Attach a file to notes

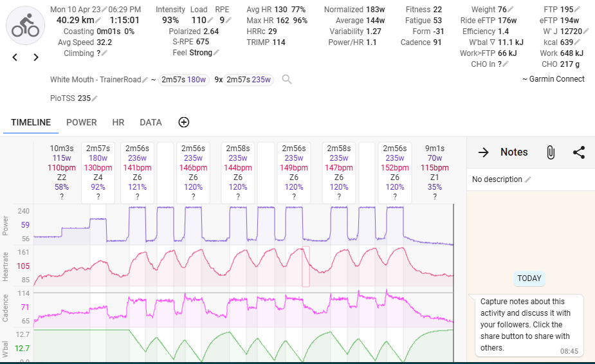551,152
